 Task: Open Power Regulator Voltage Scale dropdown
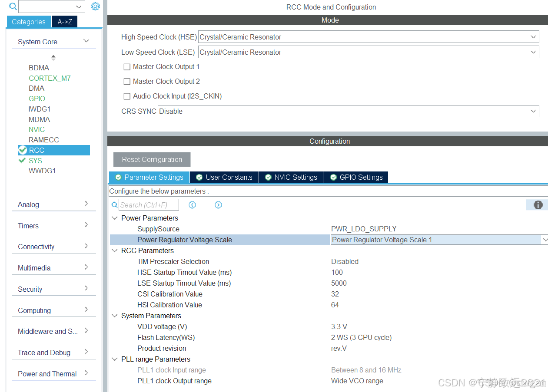pyautogui.click(x=439, y=240)
